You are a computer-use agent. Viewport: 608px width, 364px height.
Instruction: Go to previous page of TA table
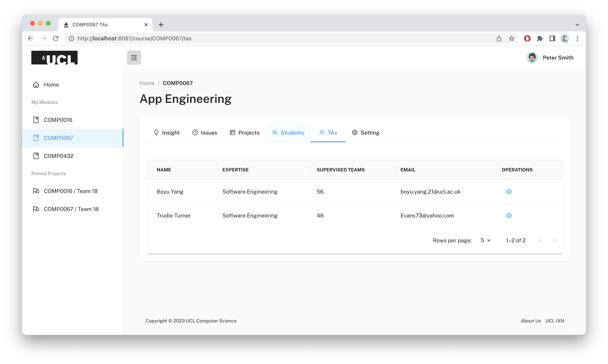click(x=541, y=240)
